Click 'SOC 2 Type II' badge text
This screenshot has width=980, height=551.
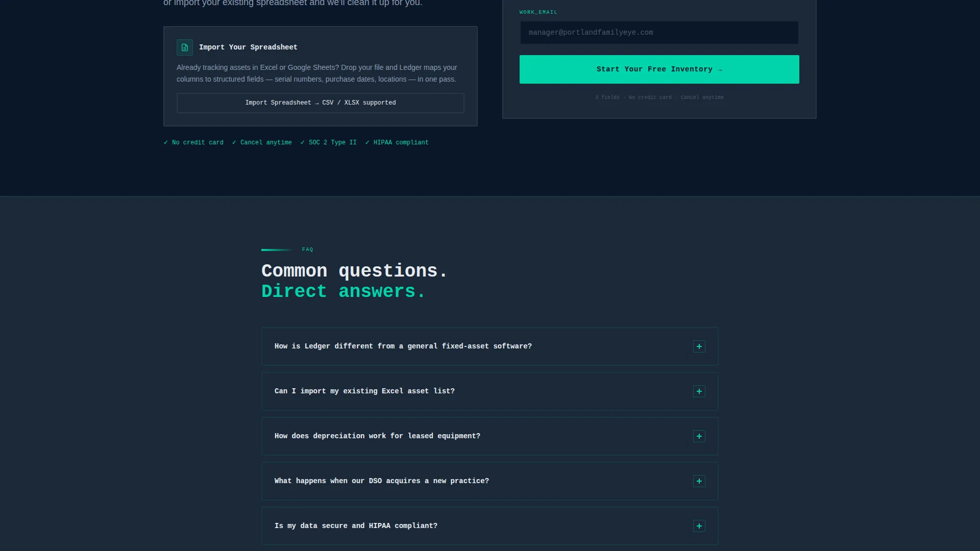click(x=328, y=143)
